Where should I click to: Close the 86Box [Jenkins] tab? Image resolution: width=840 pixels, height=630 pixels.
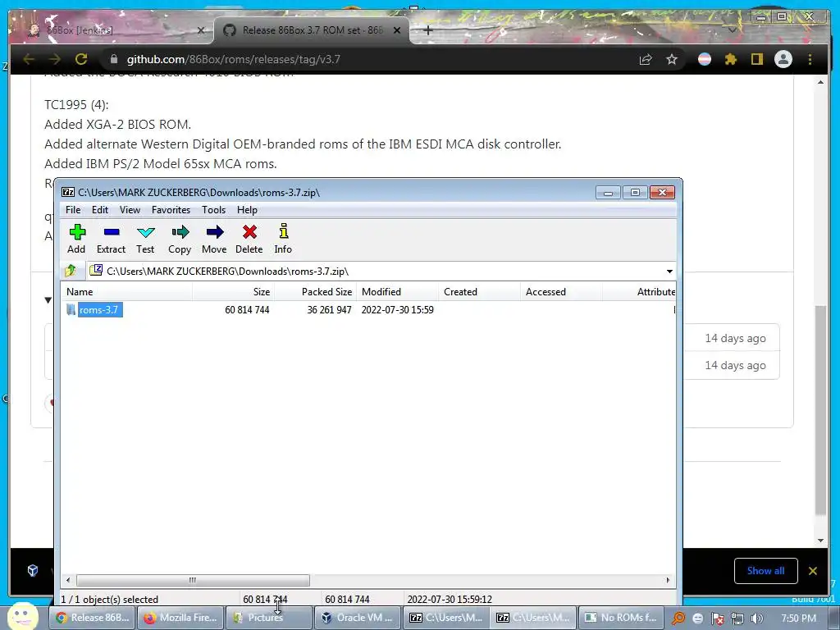[201, 30]
